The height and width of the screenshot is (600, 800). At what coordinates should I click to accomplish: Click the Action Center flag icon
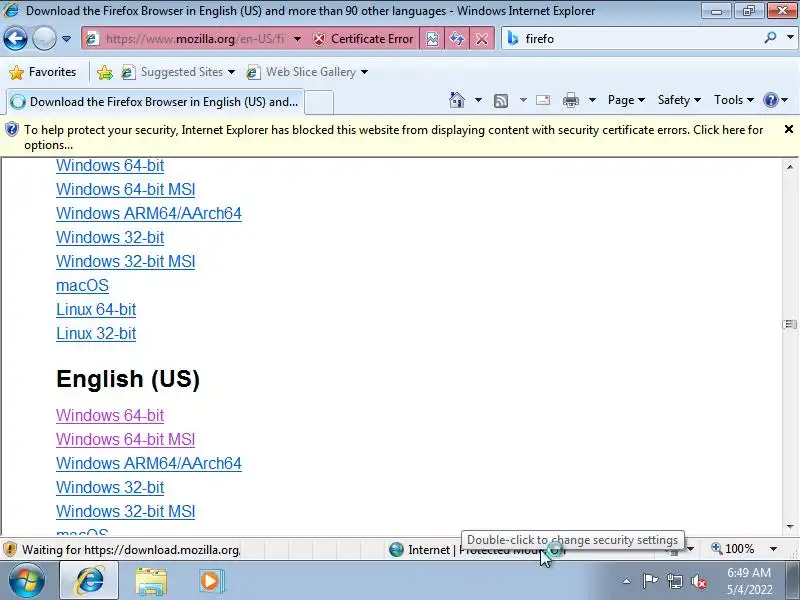tap(650, 581)
